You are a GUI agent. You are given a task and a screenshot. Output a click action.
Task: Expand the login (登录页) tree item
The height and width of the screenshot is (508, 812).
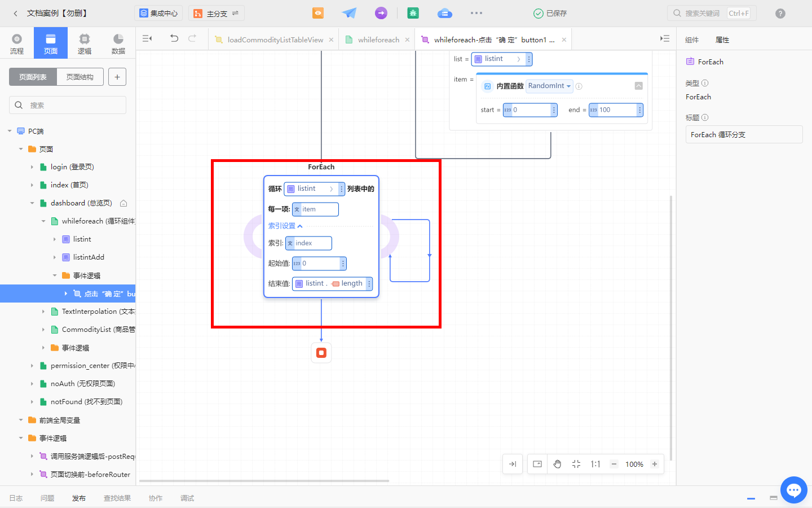32,167
